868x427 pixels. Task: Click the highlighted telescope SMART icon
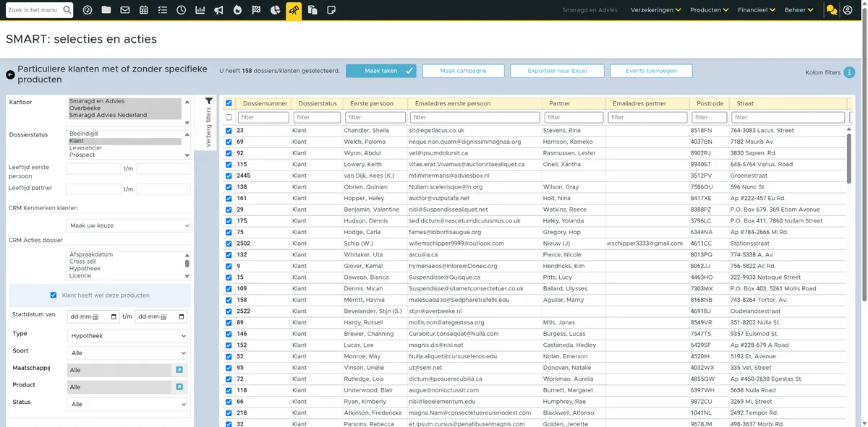[x=294, y=10]
